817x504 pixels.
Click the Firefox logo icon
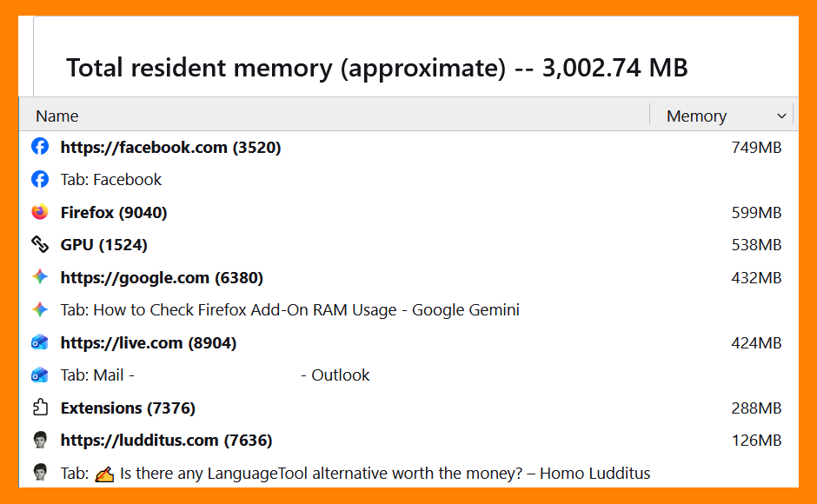(x=40, y=212)
